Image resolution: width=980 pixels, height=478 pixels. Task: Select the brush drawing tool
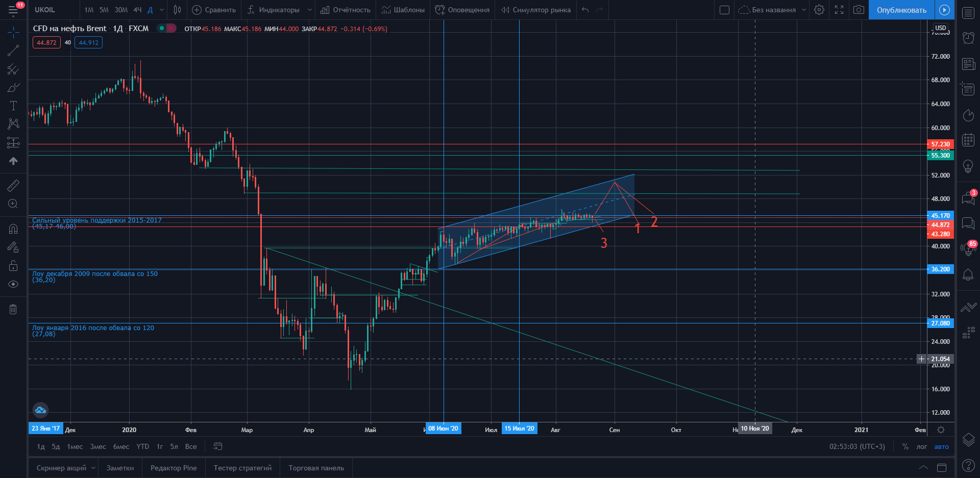[13, 87]
